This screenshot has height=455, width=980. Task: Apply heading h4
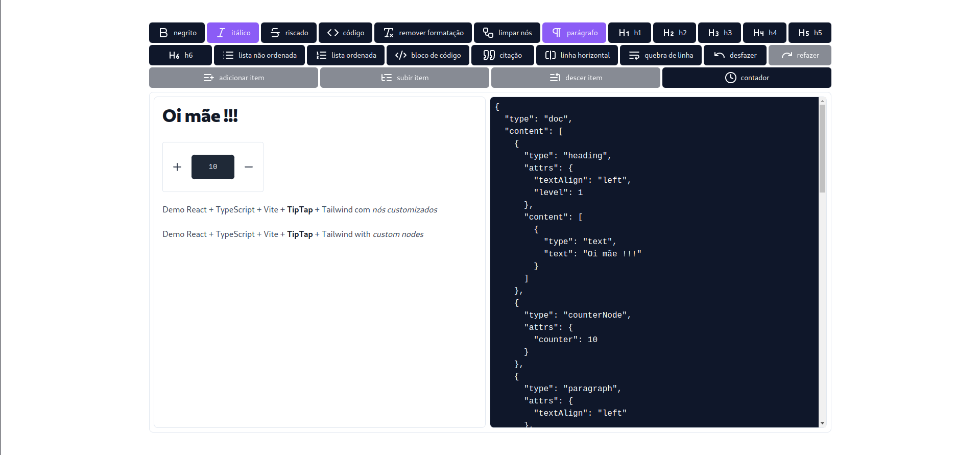764,33
